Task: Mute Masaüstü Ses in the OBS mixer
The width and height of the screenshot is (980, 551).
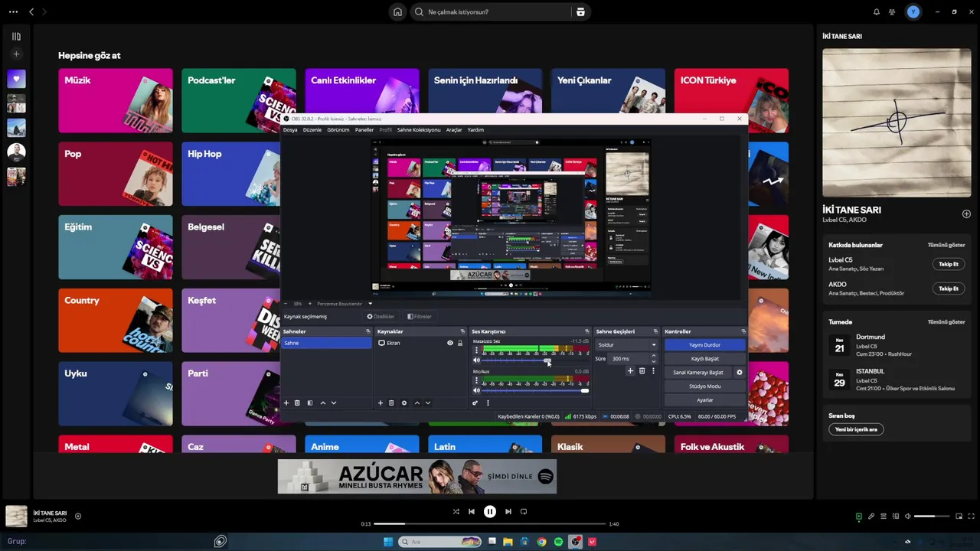Action: 476,360
